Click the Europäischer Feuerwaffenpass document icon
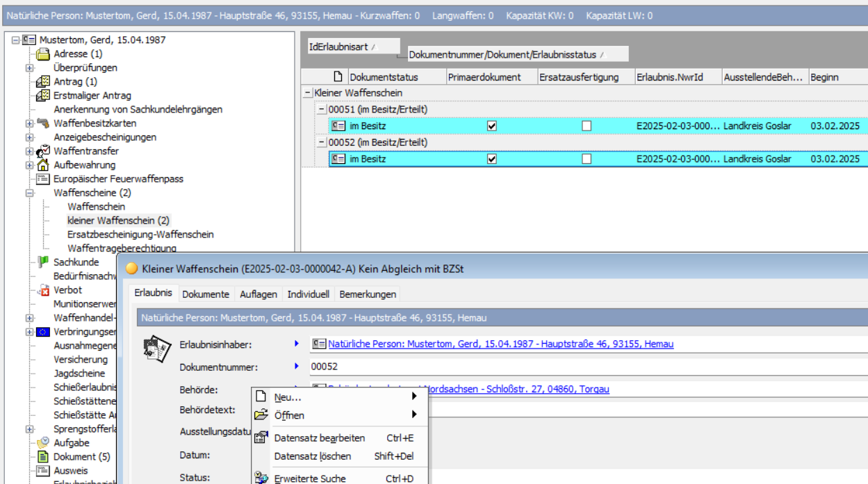This screenshot has width=868, height=484. 43,178
